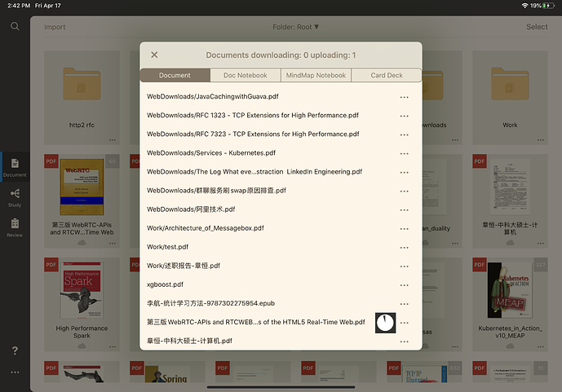The width and height of the screenshot is (562, 392).
Task: Open the High Performance Spark book
Action: (82, 290)
